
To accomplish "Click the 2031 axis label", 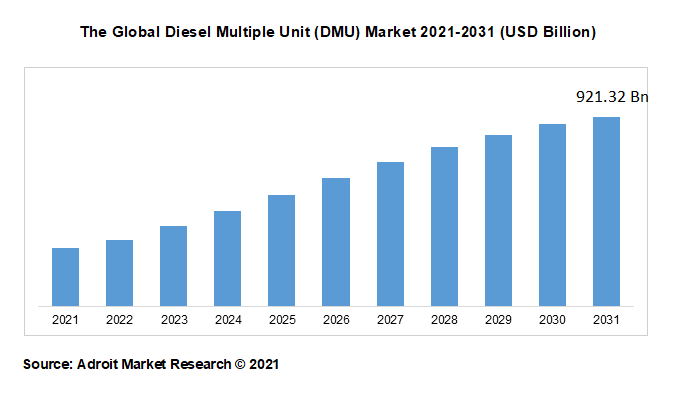I will click(606, 320).
